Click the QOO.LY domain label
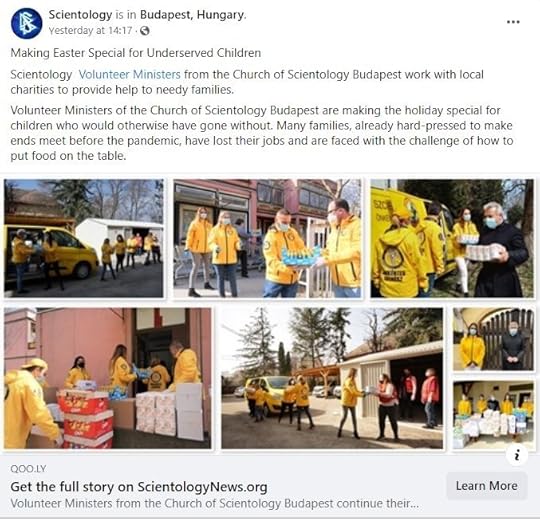This screenshot has height=519, width=540. coord(28,469)
